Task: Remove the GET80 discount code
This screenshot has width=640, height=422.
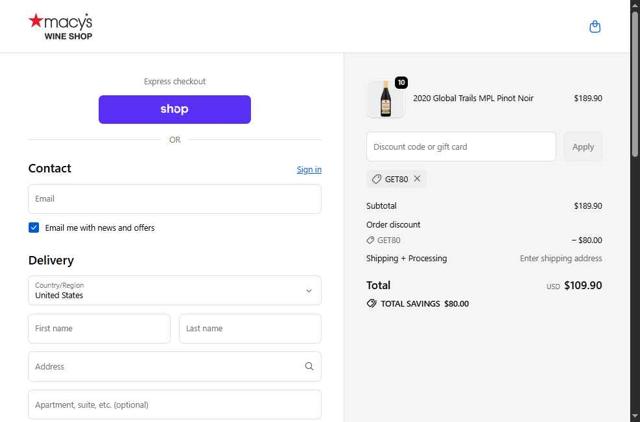Action: point(417,179)
